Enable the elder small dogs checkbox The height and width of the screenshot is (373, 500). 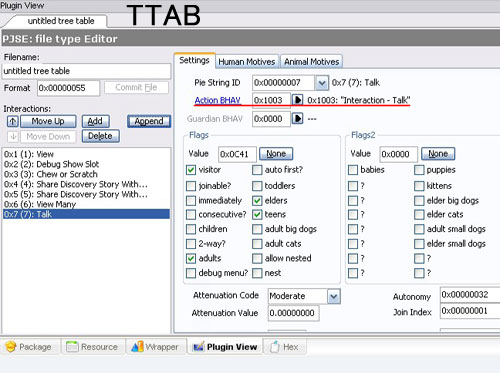click(x=419, y=244)
